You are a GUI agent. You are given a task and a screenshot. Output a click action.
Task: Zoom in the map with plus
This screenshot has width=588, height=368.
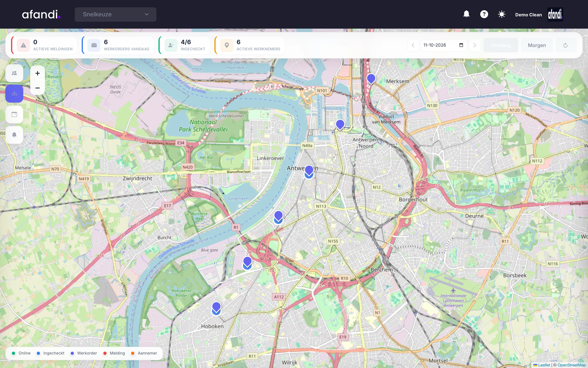coord(37,73)
